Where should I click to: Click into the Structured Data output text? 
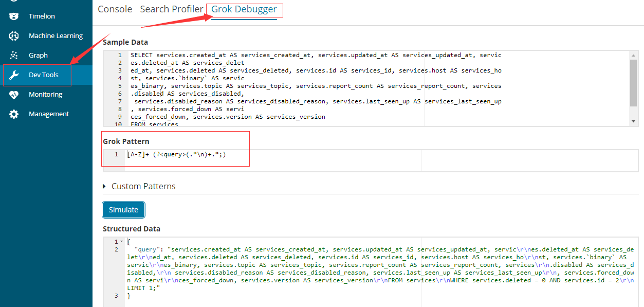click(x=360, y=265)
